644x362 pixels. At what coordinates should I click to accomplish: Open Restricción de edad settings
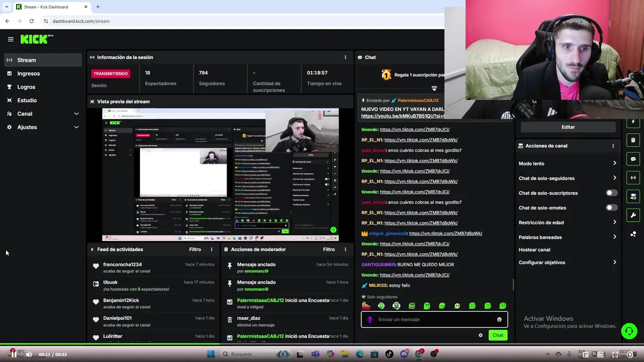pos(568,222)
